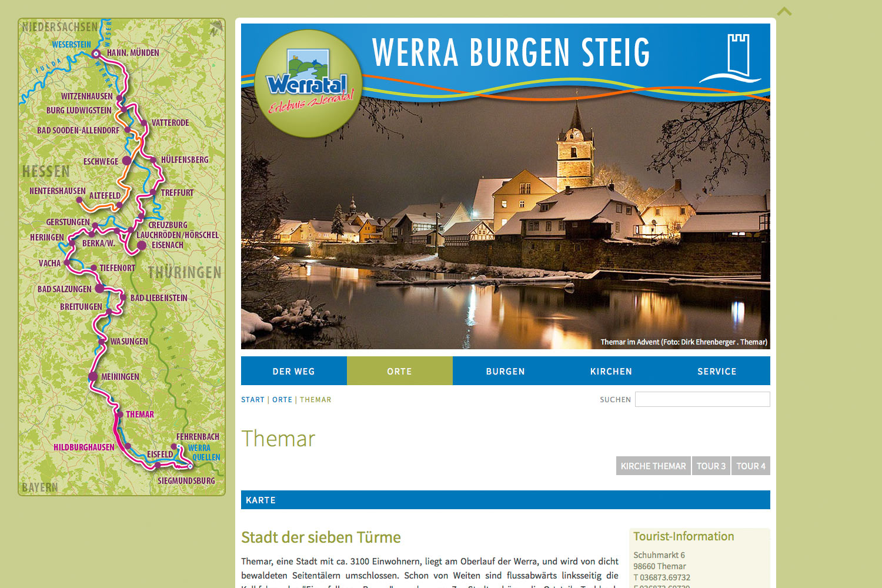This screenshot has height=588, width=882.
Task: Click the Eisenach dot on the overview map
Action: click(x=142, y=245)
